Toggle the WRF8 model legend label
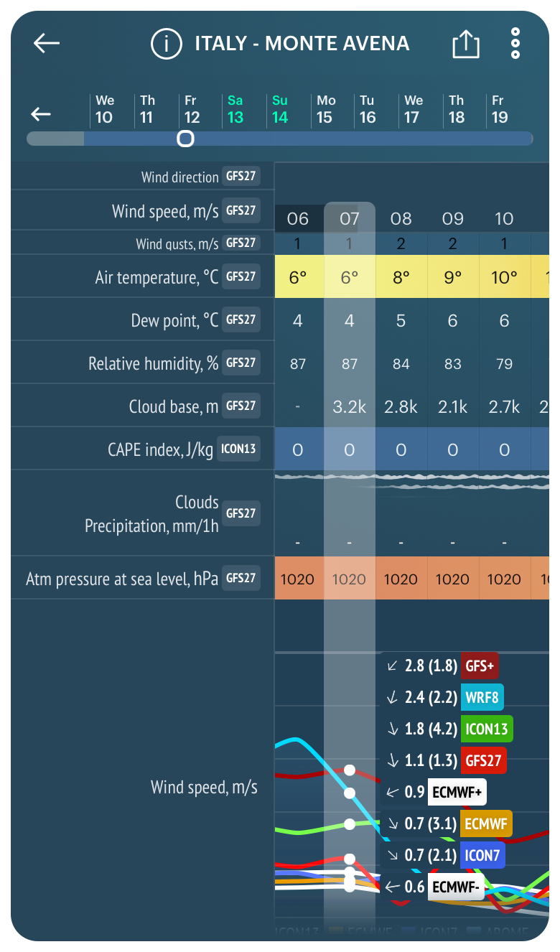 tap(483, 696)
